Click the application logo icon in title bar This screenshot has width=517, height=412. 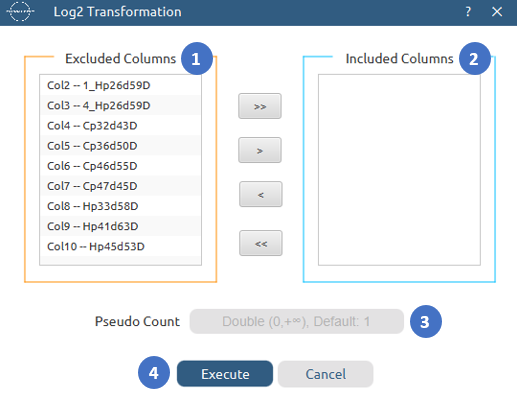pyautogui.click(x=20, y=12)
